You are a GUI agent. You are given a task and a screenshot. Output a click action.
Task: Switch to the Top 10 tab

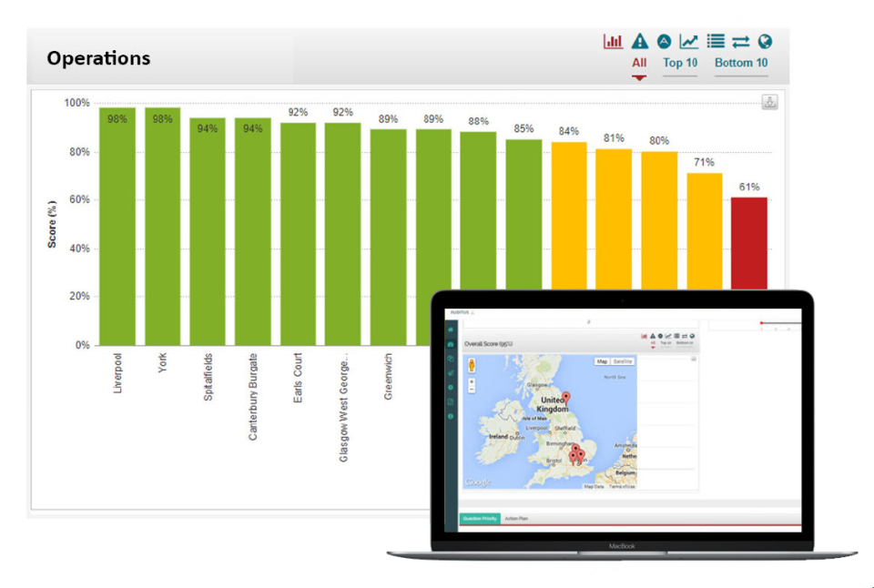[679, 63]
